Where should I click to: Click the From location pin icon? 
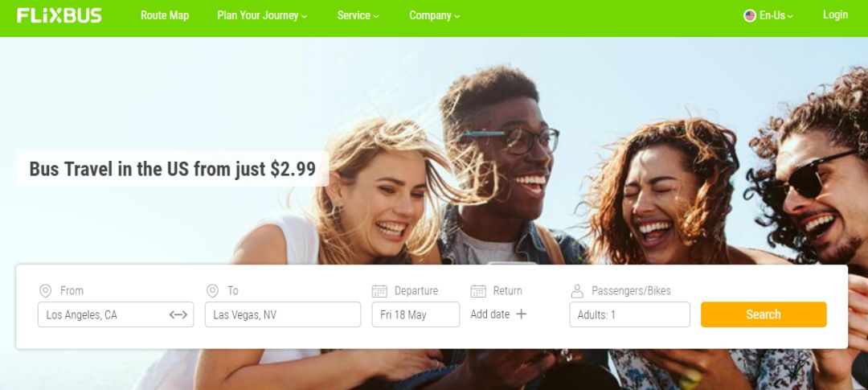(x=45, y=291)
